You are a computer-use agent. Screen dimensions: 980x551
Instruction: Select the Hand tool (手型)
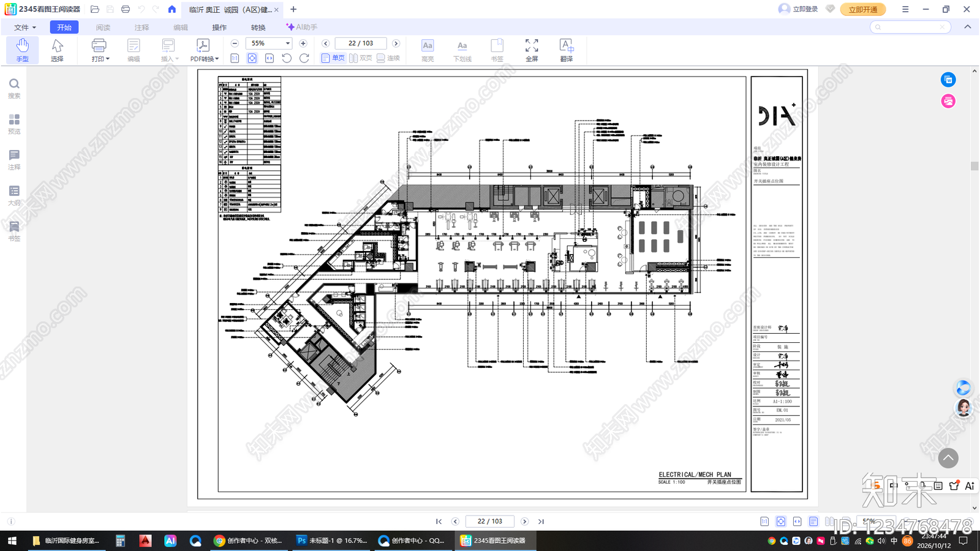tap(23, 50)
